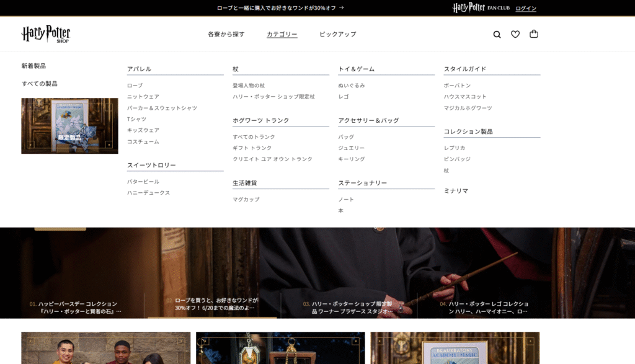635x364 pixels.
Task: Open the ホグワーツ トランク heading
Action: (261, 121)
